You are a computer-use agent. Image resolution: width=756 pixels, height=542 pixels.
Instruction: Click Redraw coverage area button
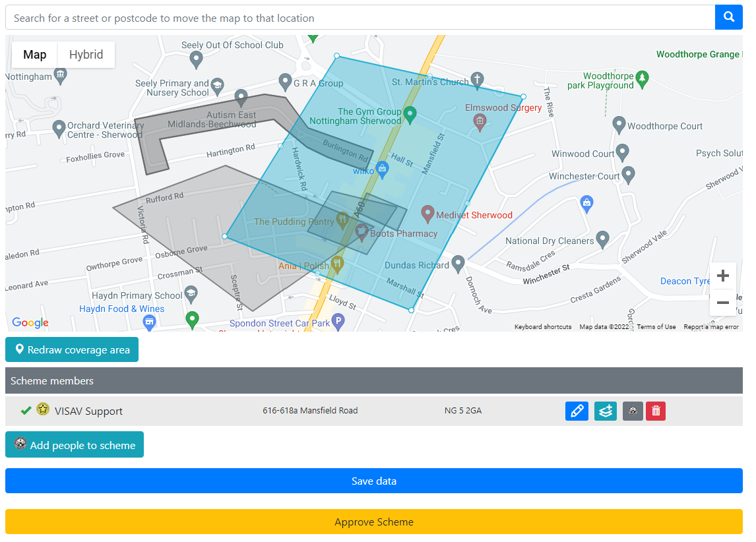[72, 349]
